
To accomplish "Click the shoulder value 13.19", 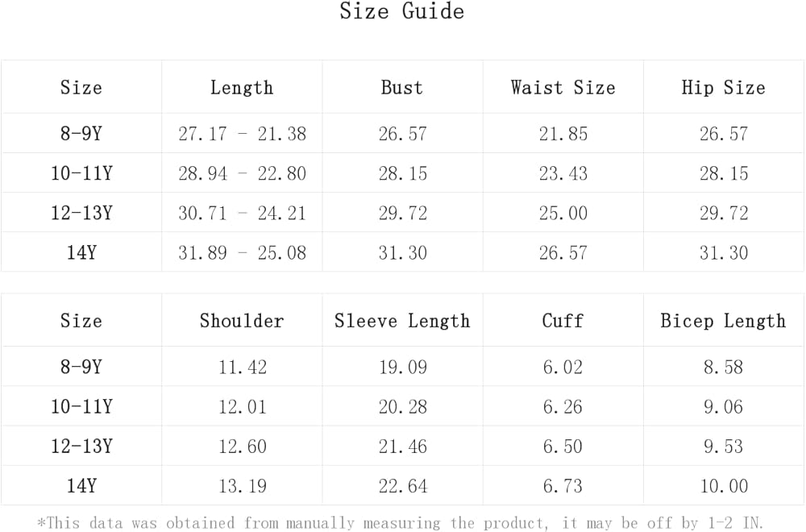I will 242,486.
